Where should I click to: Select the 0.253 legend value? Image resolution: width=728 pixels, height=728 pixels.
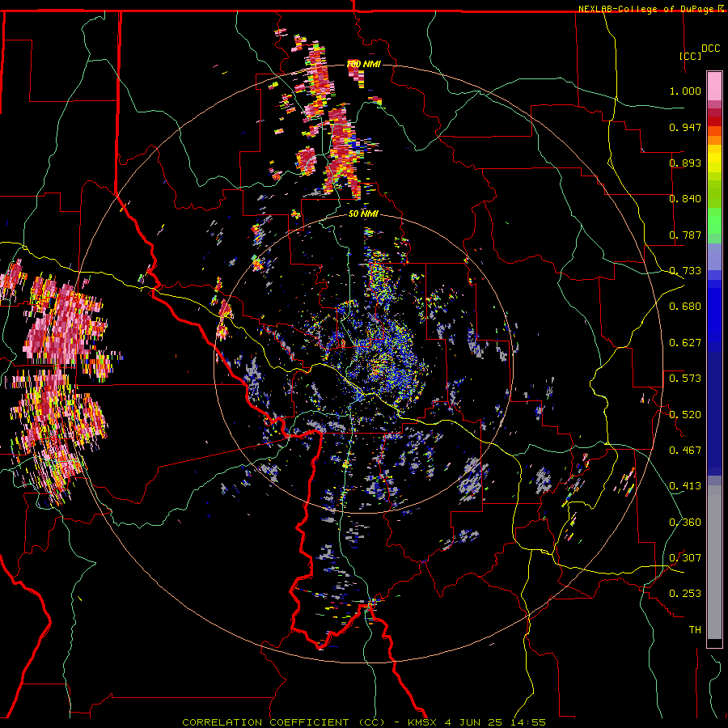[x=685, y=594]
